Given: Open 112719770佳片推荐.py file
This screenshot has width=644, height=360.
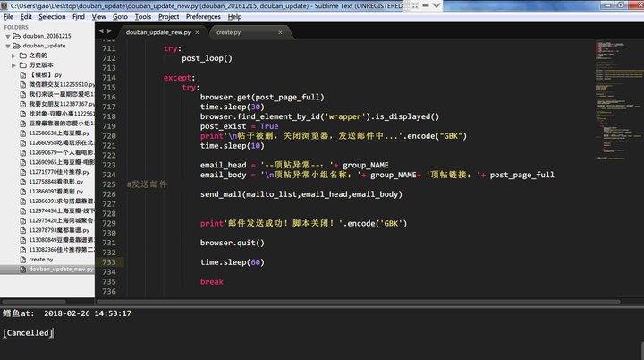Looking at the screenshot, I should 59,172.
